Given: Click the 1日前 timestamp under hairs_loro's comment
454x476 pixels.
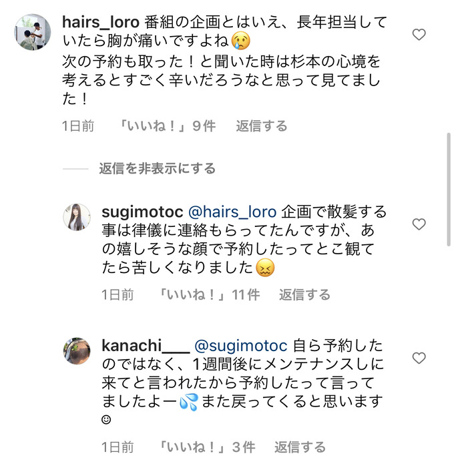Looking at the screenshot, I should [x=78, y=126].
